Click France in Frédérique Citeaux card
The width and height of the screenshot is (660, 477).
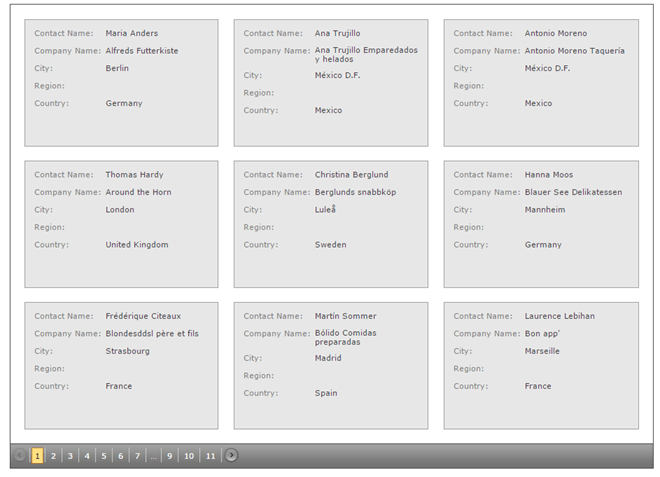click(x=119, y=386)
